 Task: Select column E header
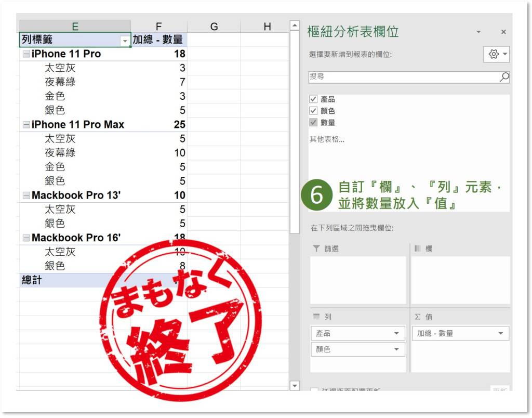[x=75, y=26]
